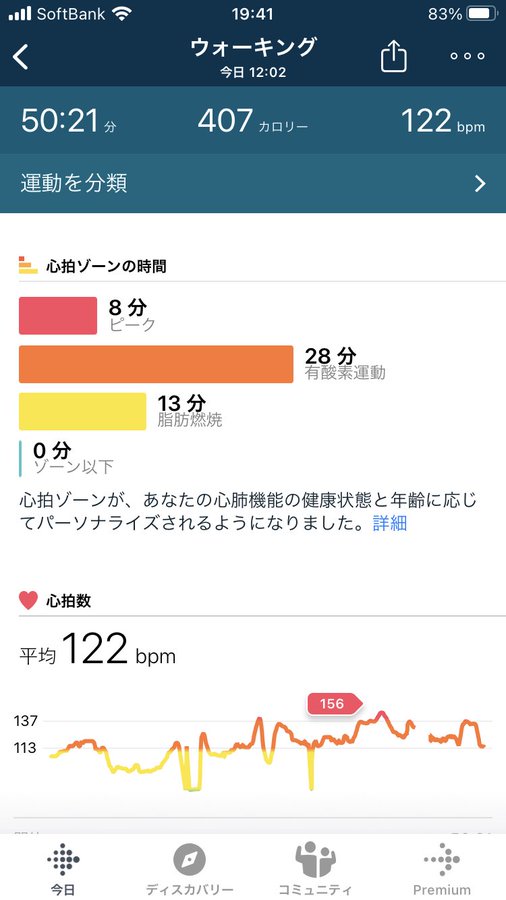506x900 pixels.
Task: Tap the back arrow in header
Action: [x=21, y=57]
